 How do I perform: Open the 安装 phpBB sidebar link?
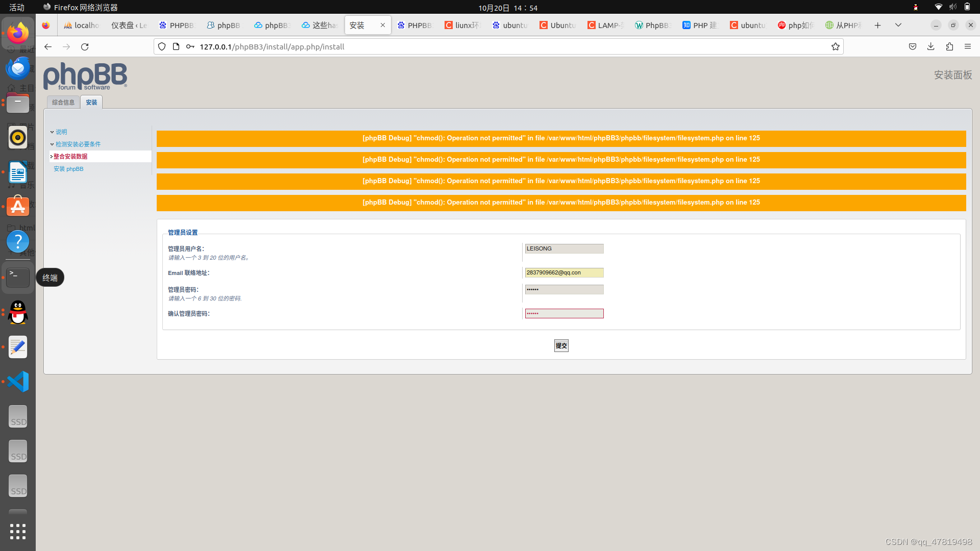coord(68,169)
